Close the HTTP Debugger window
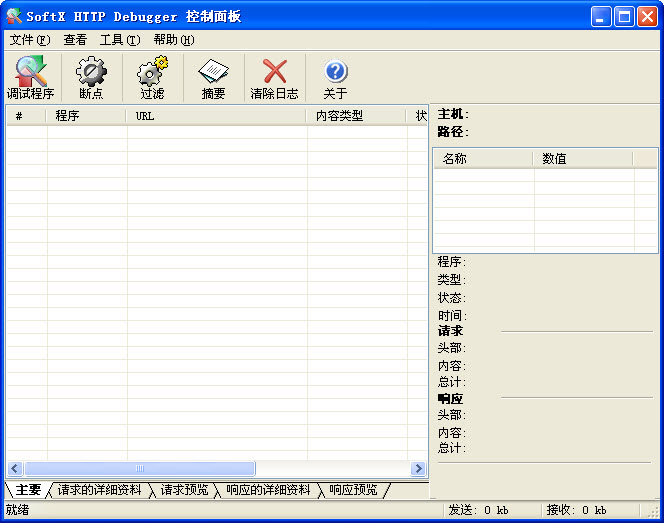 tap(647, 17)
